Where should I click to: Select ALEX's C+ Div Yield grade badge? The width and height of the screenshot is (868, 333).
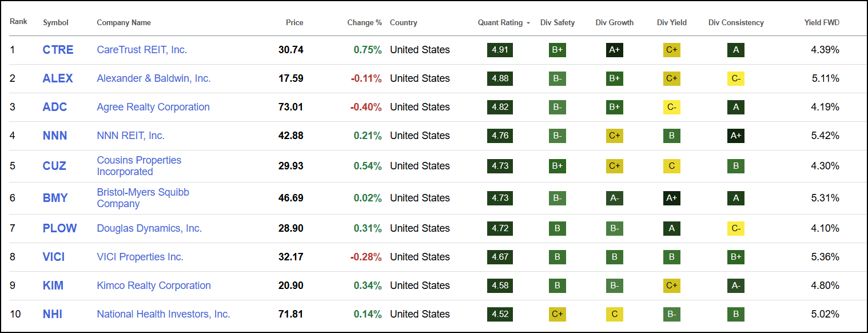point(671,78)
